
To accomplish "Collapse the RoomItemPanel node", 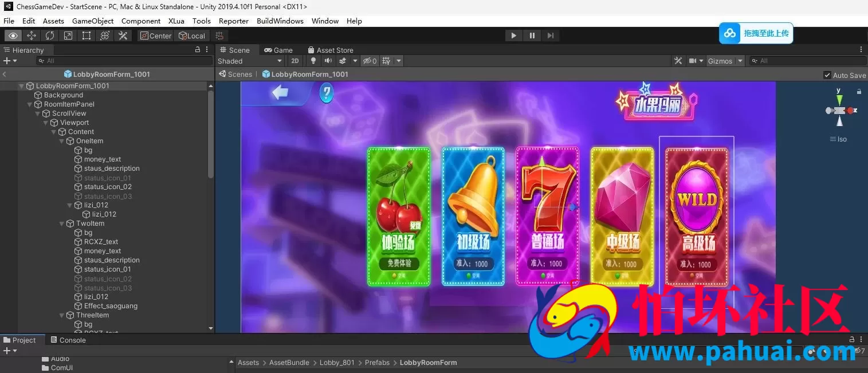I will [30, 104].
